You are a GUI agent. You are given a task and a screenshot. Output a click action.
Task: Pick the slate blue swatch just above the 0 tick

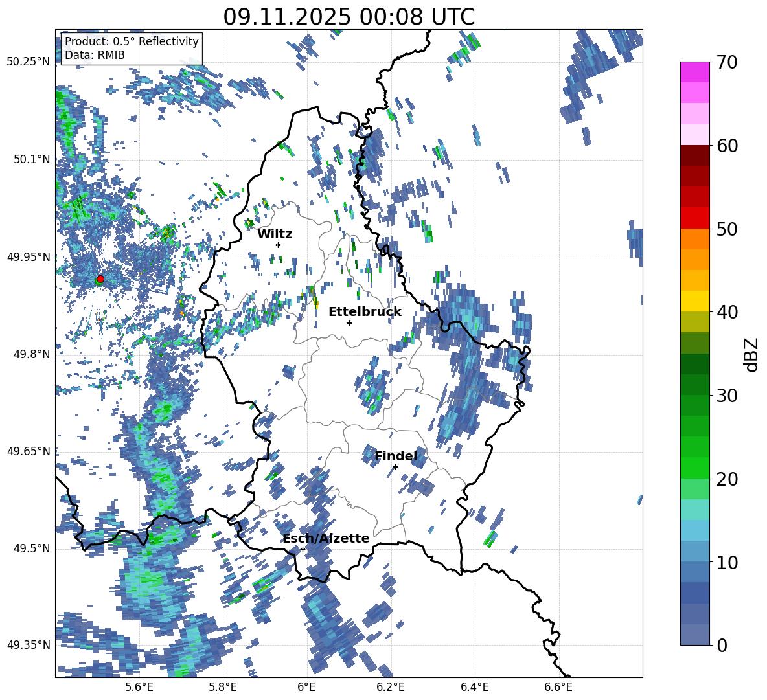click(694, 635)
